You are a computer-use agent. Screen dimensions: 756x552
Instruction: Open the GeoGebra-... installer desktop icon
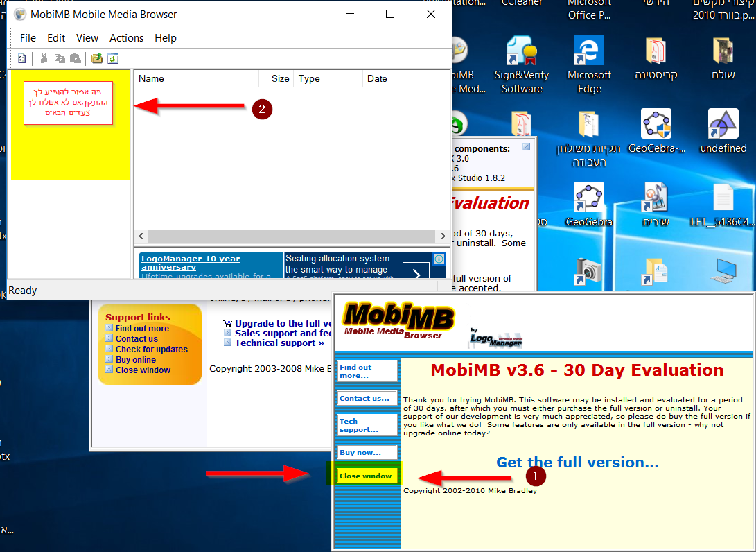tap(656, 131)
